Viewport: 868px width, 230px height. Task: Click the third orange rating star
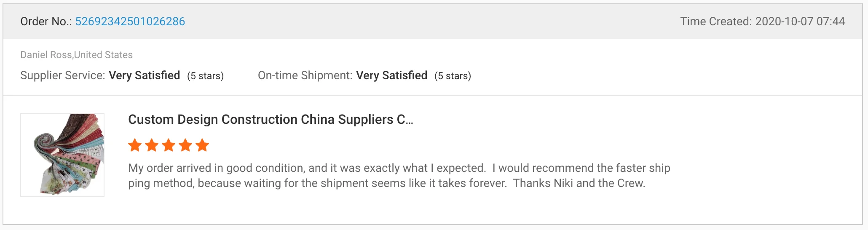point(169,145)
